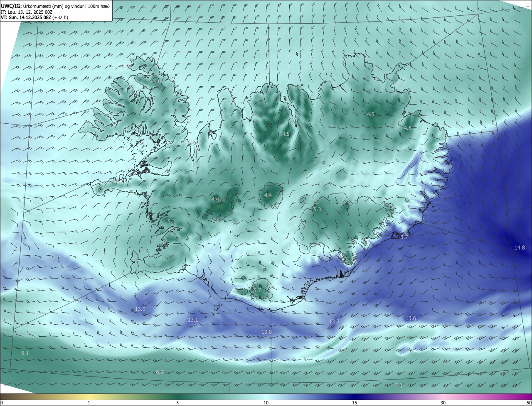Click the '15' tick label on the color scale

click(x=355, y=403)
